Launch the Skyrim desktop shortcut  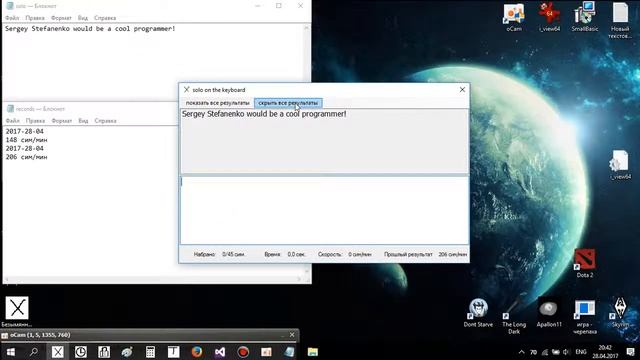pyautogui.click(x=620, y=313)
